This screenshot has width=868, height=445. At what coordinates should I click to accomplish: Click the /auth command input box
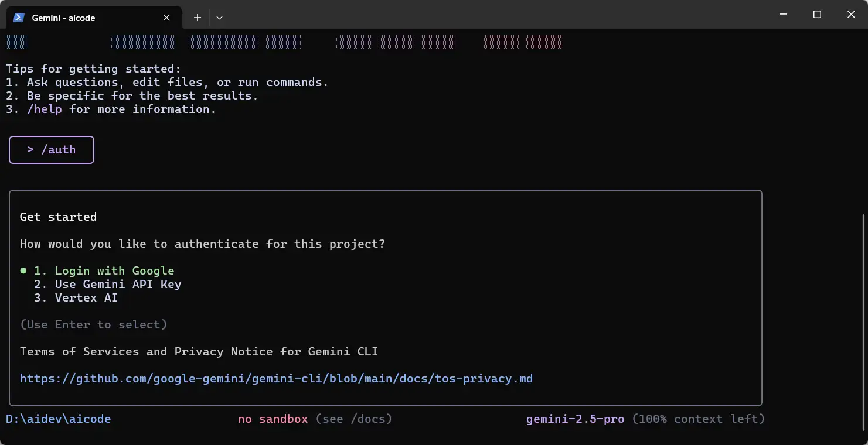tap(52, 150)
